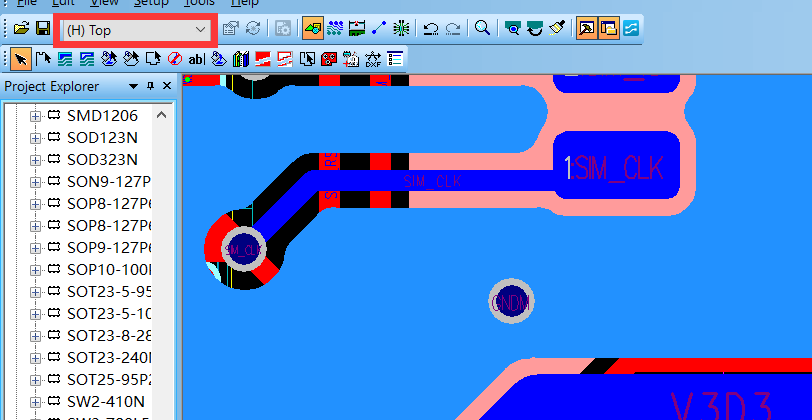Expand the SOP9-127P6 tree node

click(x=35, y=248)
